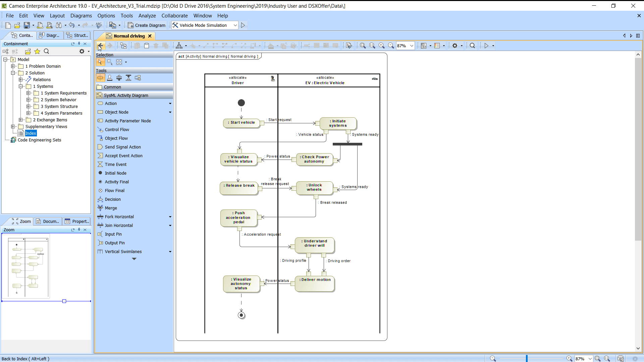
Task: Click the zoom in magnifier icon
Action: pyautogui.click(x=381, y=46)
